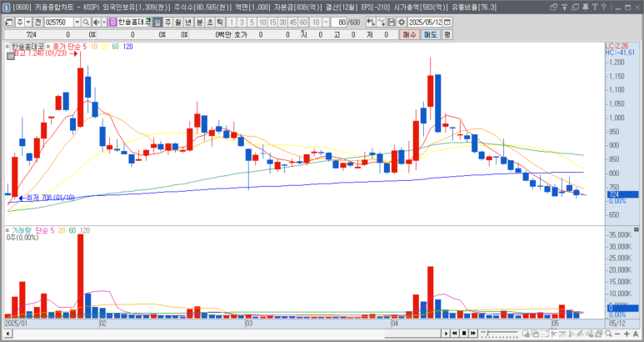Screen dimensions: 644x342
Task: Click the fast-forward button at bottom
Action: pyautogui.click(x=473, y=334)
